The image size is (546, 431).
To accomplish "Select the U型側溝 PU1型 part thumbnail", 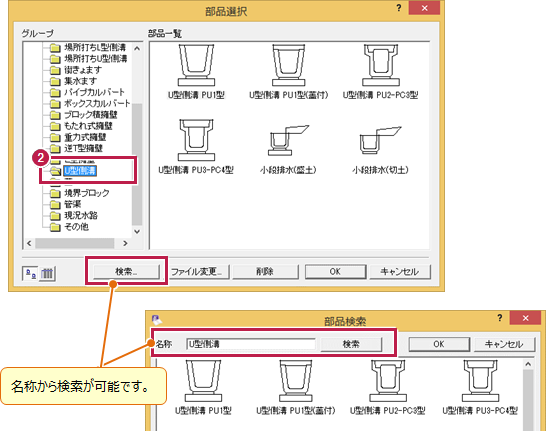I will pyautogui.click(x=196, y=71).
